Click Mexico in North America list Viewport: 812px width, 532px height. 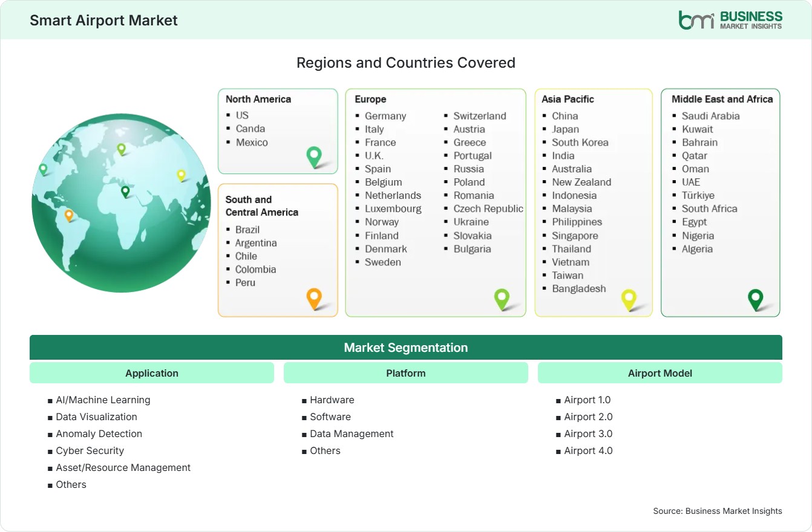pos(252,142)
